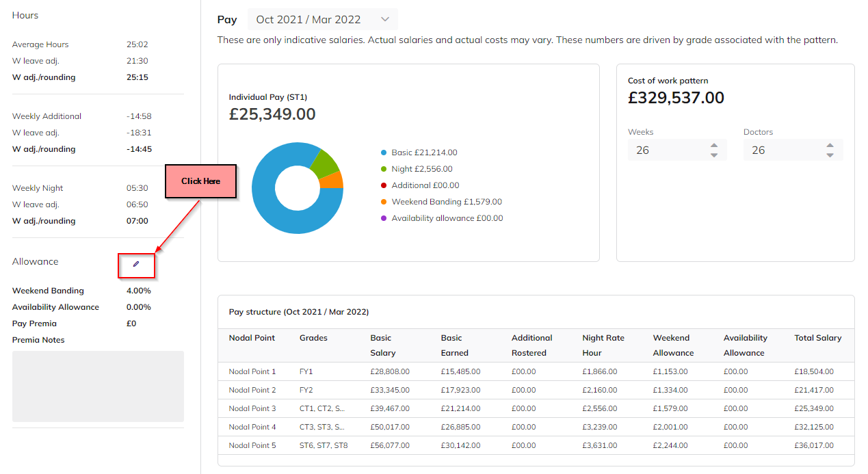The width and height of the screenshot is (868, 474).
Task: Click the Night Rate Hour column header
Action: (x=603, y=345)
